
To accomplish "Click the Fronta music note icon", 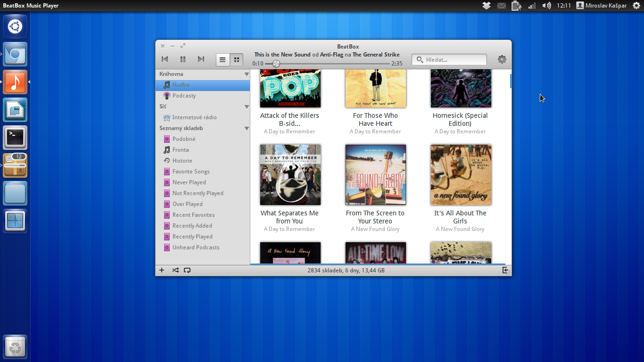I will tap(166, 150).
